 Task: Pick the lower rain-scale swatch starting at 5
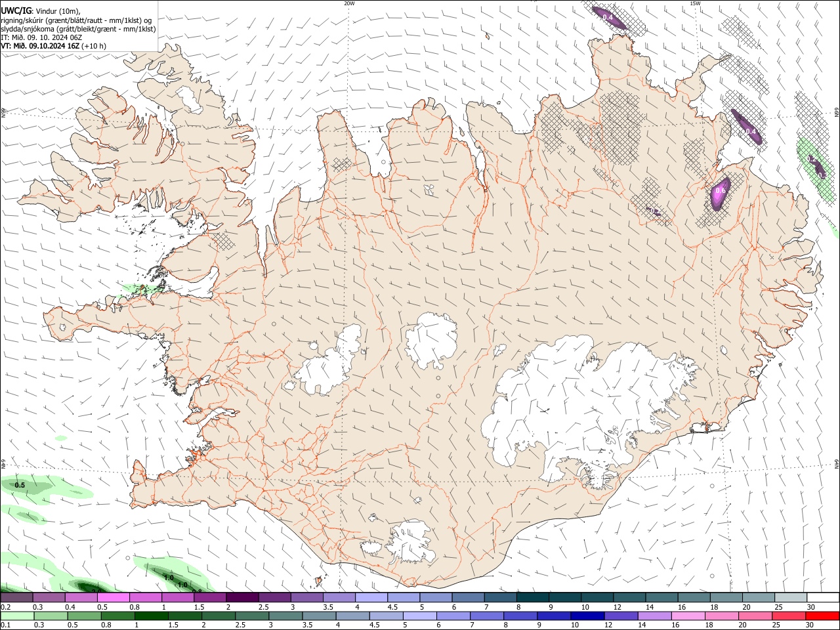tap(420, 616)
